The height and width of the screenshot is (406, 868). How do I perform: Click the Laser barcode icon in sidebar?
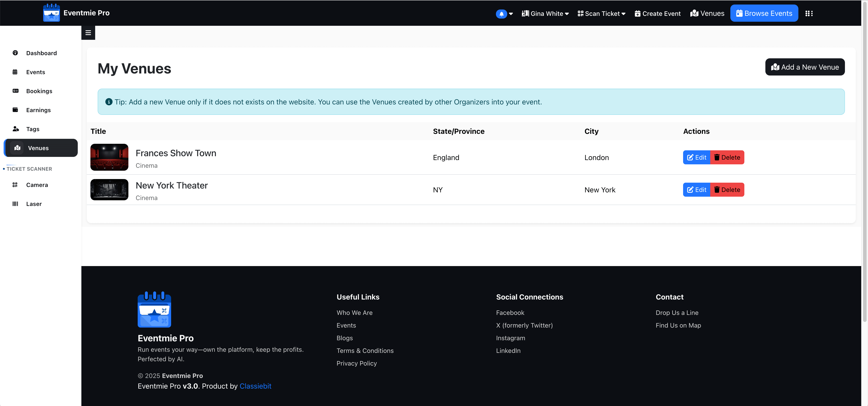click(15, 204)
